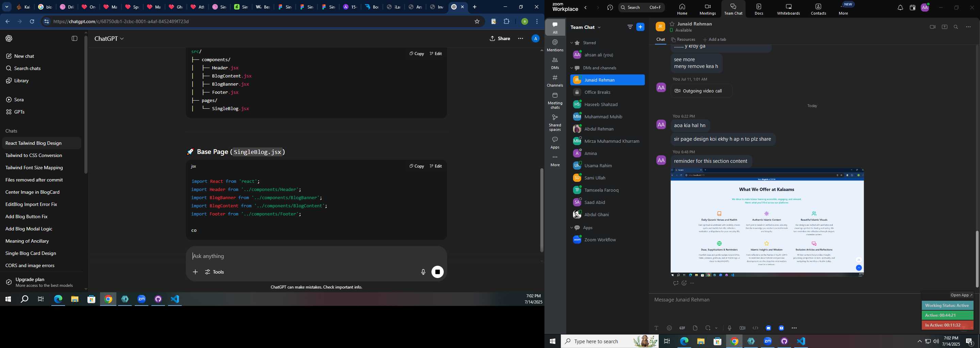The image size is (980, 348).
Task: Use ChatGPT voice dictation microphone
Action: (x=423, y=272)
